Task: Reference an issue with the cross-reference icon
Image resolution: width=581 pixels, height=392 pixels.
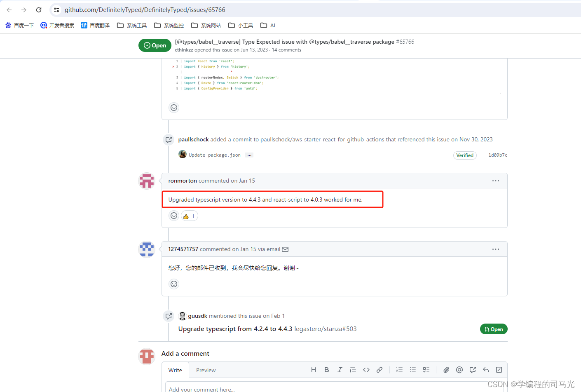Action: [473, 370]
